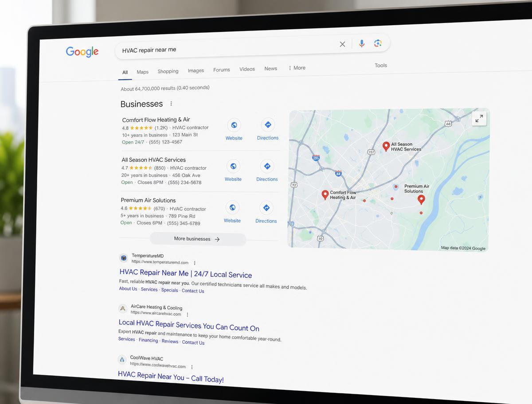This screenshot has width=532, height=404.
Task: Click the Directions label under Premium Air Solutions
Action: [x=266, y=221]
